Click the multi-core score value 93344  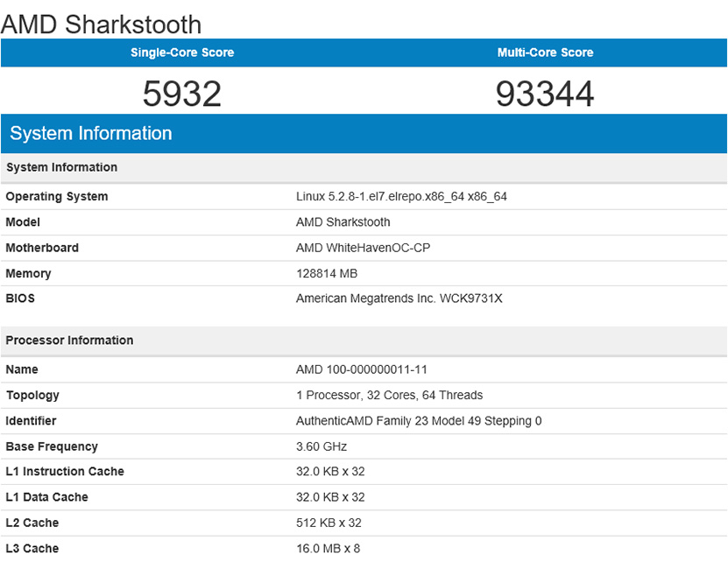(545, 94)
